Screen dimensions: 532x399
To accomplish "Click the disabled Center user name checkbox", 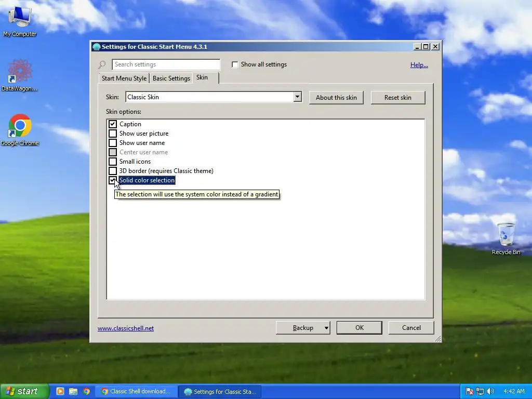I will (x=113, y=152).
